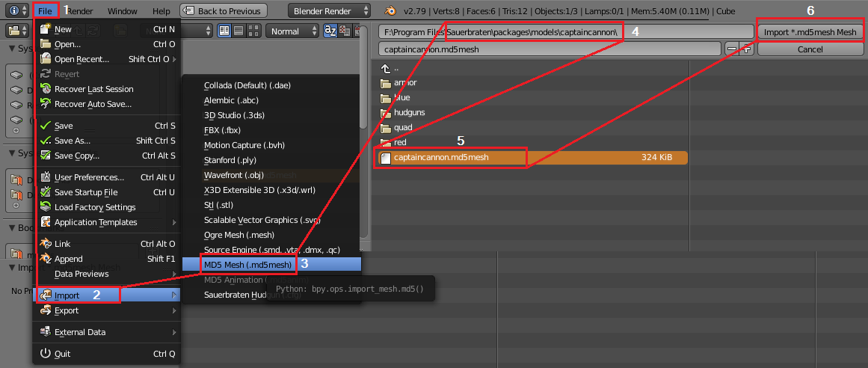Click the Link icon in File menu
This screenshot has width=868, height=368.
(x=46, y=244)
